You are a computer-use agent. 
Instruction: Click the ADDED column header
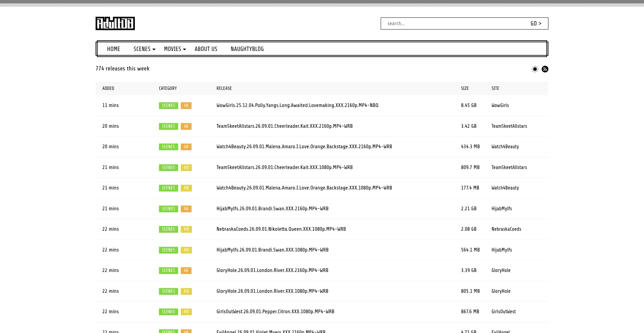[108, 89]
